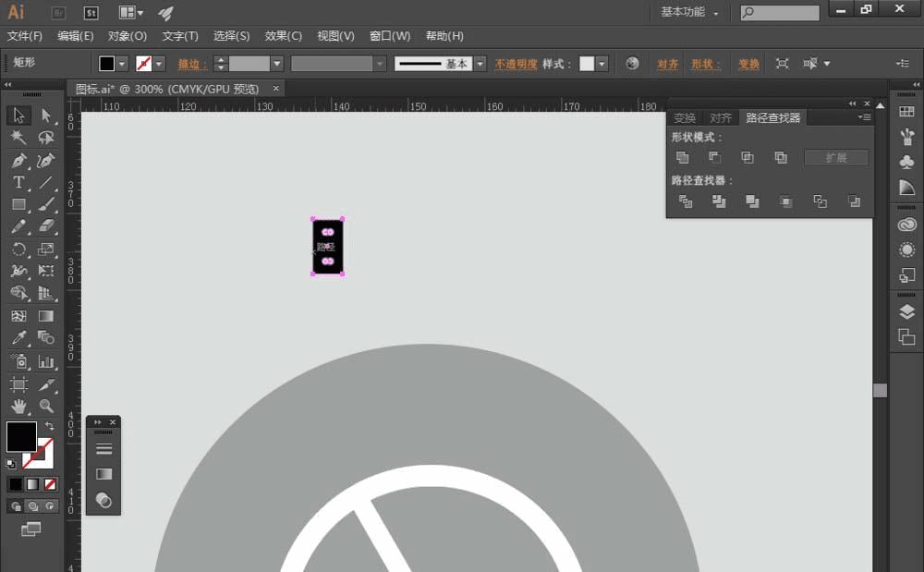Select the Curvature tool

pos(46,160)
